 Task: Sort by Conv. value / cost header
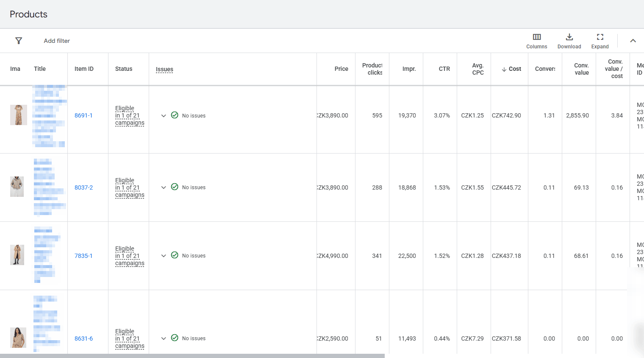pos(613,69)
